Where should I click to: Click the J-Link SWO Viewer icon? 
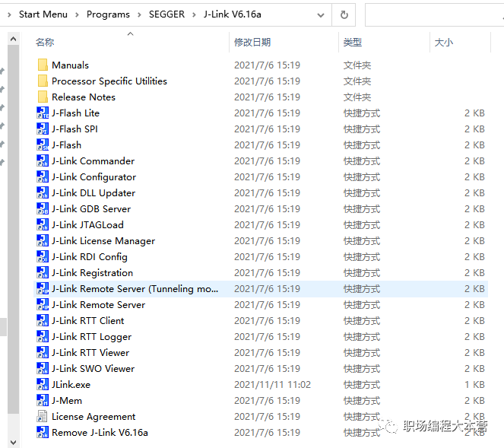pyautogui.click(x=43, y=369)
